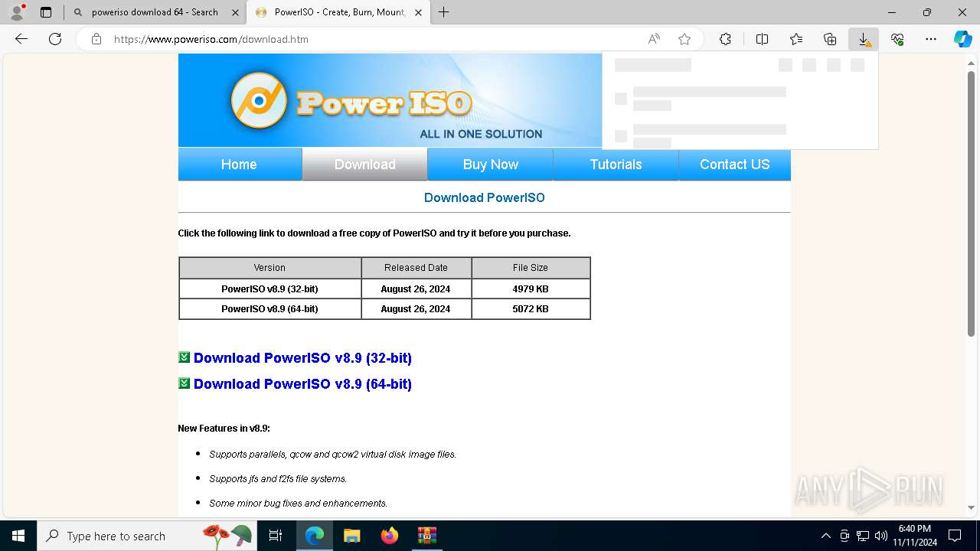Open the network tray icon
The width and height of the screenshot is (980, 551).
pos(863,536)
